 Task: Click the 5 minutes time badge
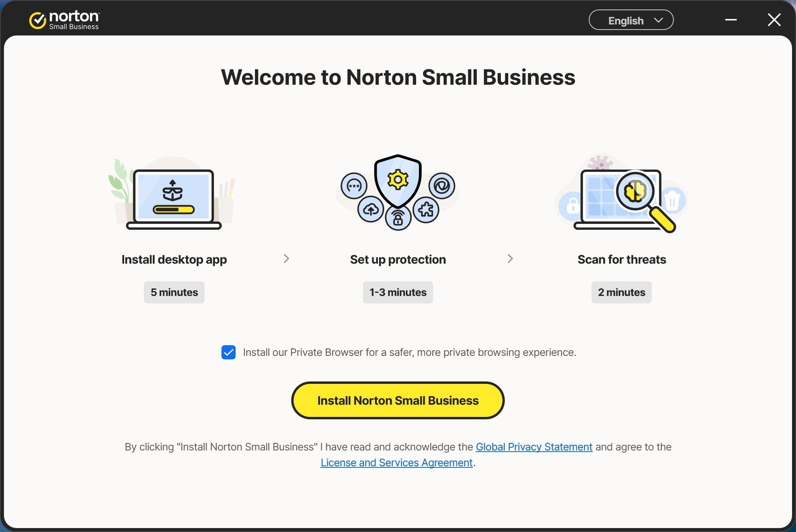[174, 292]
